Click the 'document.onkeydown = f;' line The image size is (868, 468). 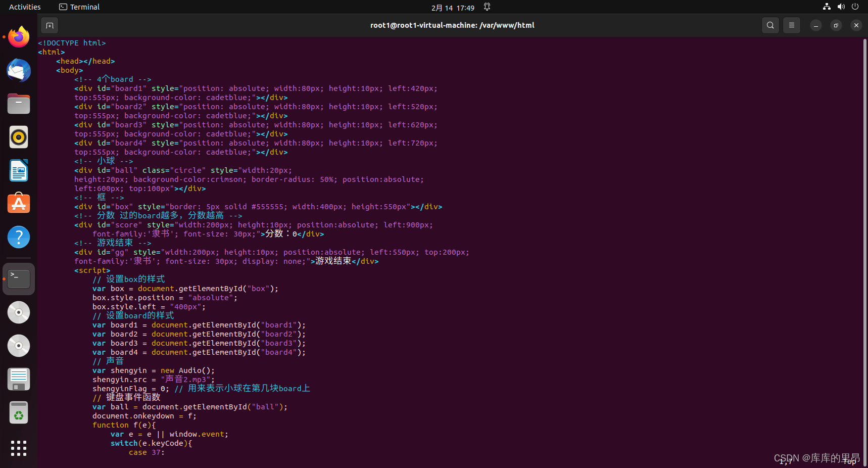pos(144,416)
